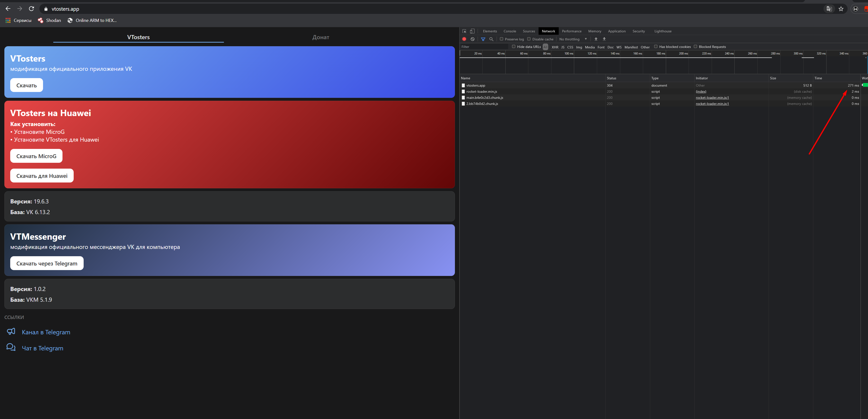This screenshot has width=868, height=419.
Task: Toggle the network filter funnel icon
Action: (x=483, y=39)
